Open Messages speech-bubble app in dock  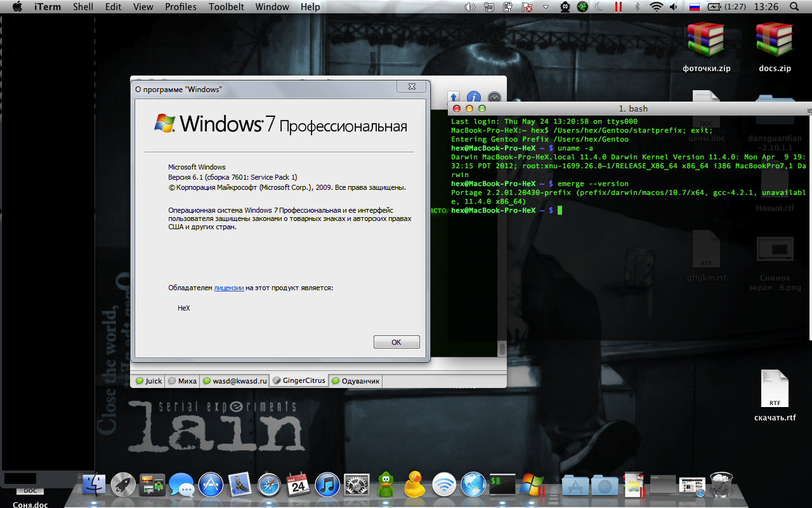point(181,486)
